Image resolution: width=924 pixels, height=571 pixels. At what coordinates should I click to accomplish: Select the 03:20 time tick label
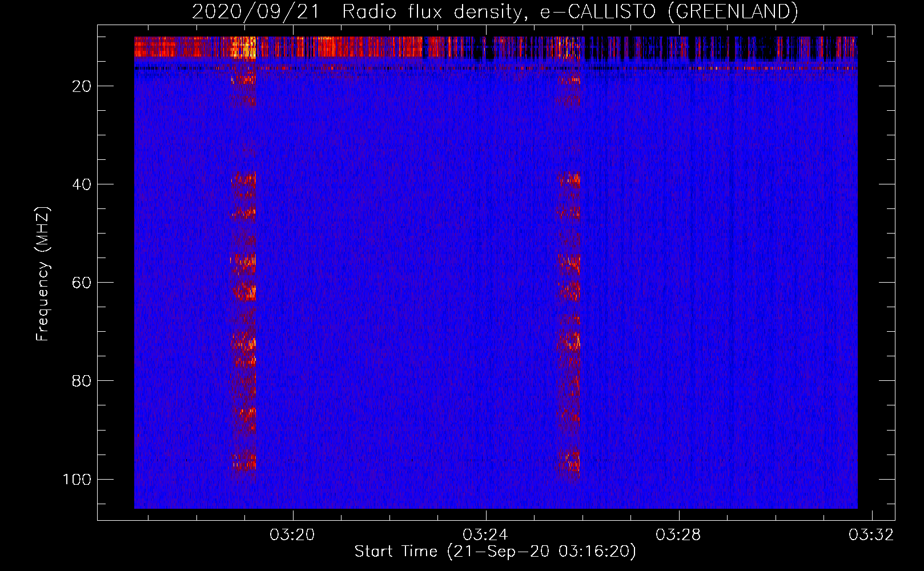tap(292, 535)
